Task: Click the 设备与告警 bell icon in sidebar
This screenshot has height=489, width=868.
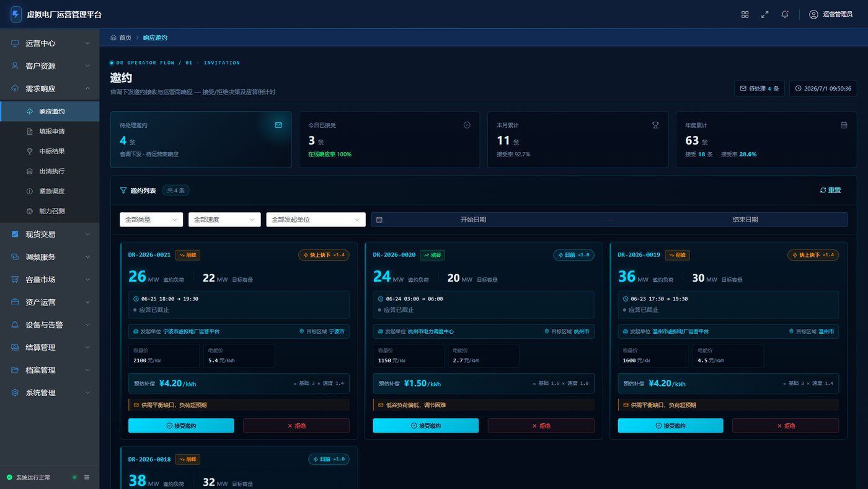Action: tap(15, 325)
